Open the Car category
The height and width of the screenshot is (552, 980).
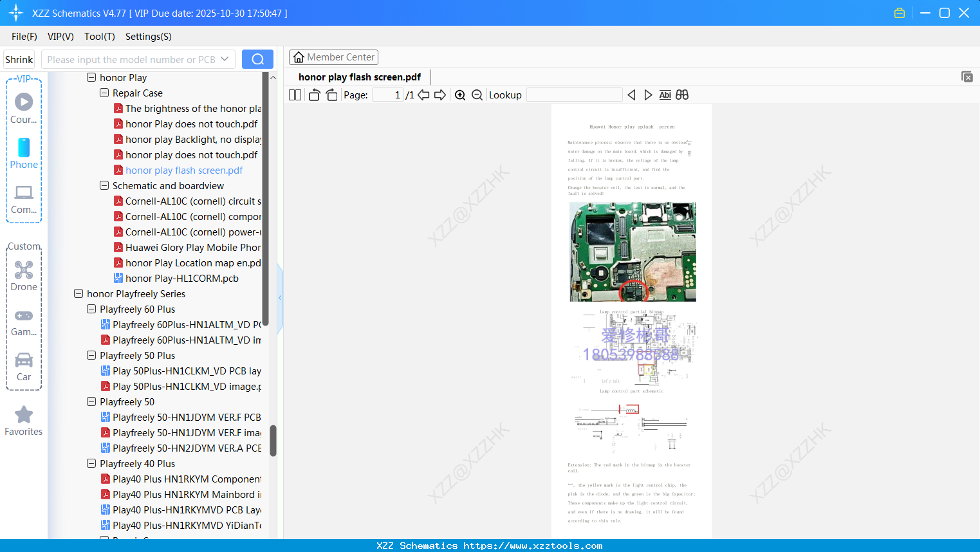24,367
